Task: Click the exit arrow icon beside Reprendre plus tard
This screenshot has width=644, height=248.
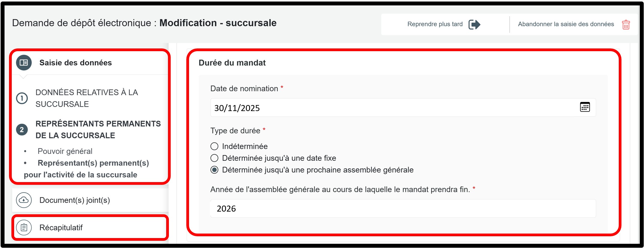Action: coord(474,24)
